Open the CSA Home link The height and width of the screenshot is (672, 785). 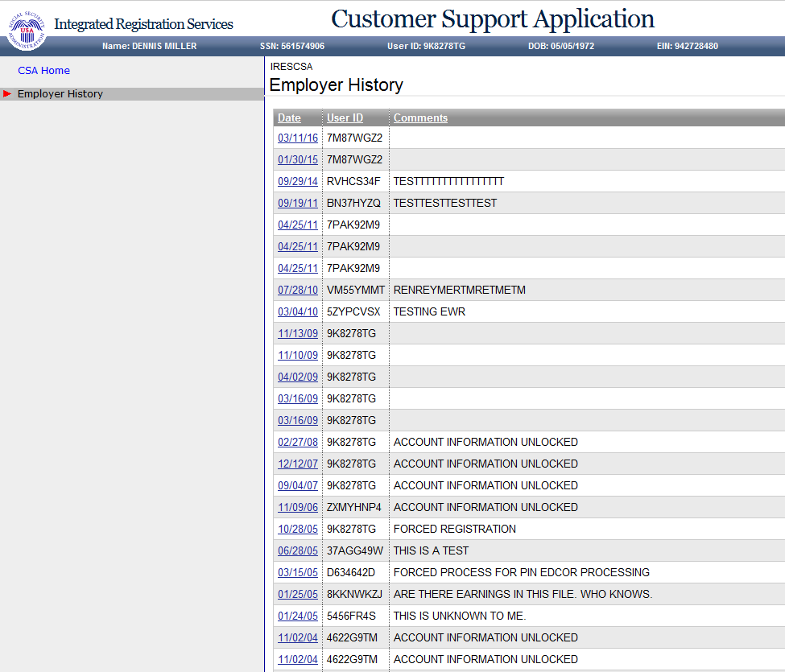pos(43,71)
